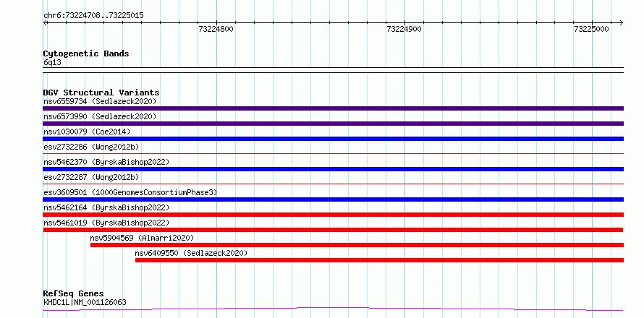Viewport: 644px width, 318px height.
Task: Open the nsv5462370 (ByrskaBishop2022) label
Action: [x=106, y=162]
